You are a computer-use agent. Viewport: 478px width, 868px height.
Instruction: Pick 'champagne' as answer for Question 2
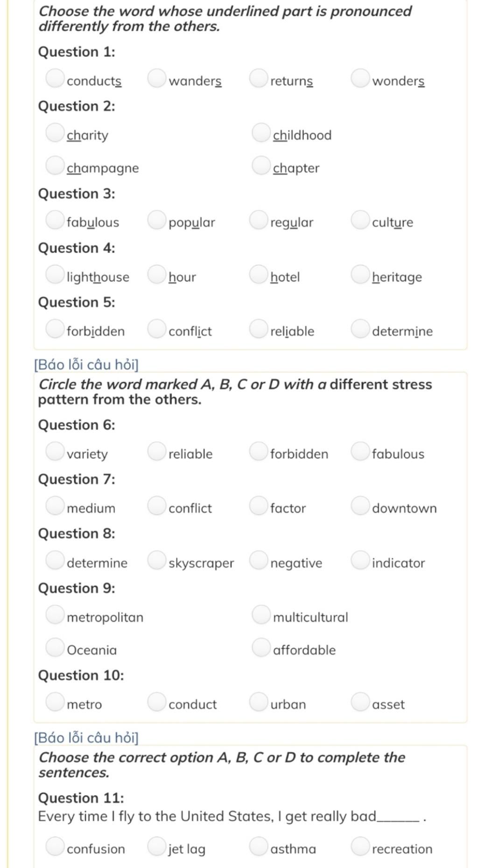click(x=55, y=166)
